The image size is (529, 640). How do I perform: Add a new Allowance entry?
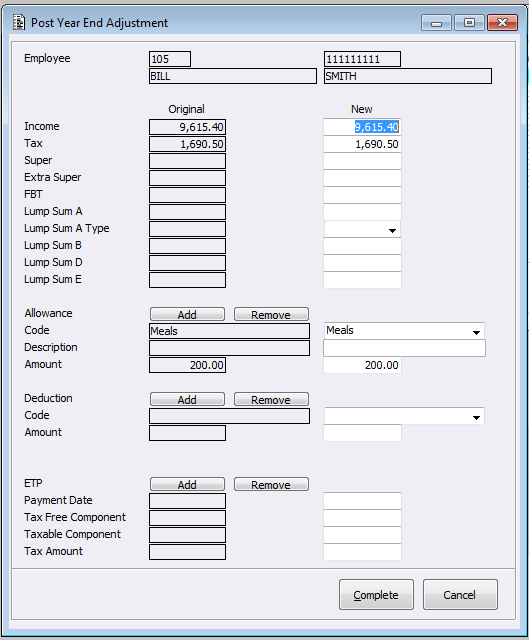(x=187, y=314)
